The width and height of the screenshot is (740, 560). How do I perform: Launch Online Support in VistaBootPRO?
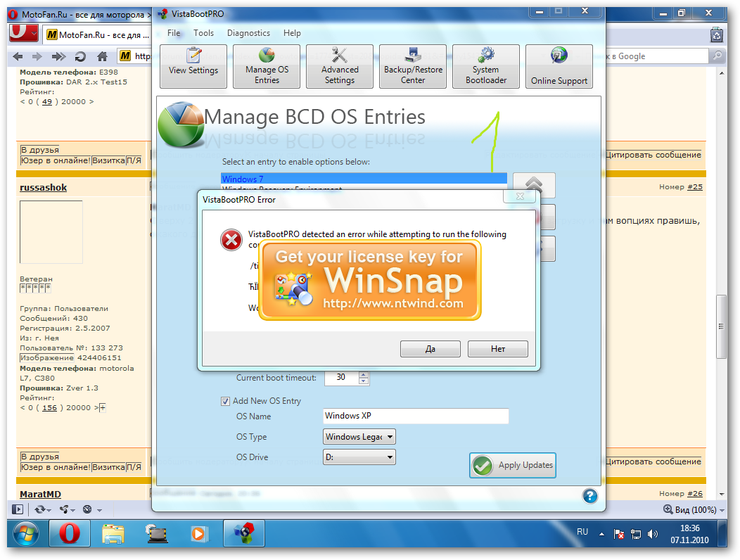tap(559, 66)
